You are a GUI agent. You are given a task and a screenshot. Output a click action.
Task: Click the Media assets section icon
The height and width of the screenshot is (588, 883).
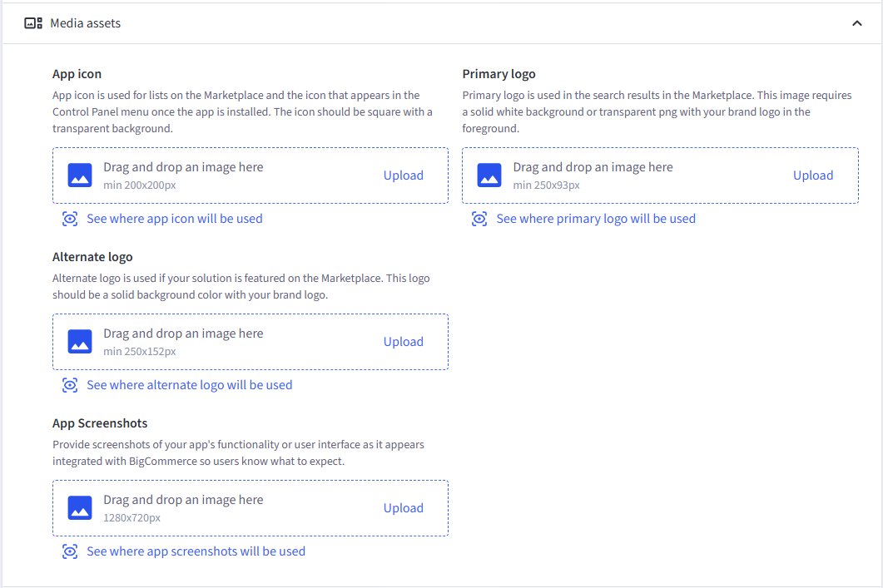coord(33,23)
